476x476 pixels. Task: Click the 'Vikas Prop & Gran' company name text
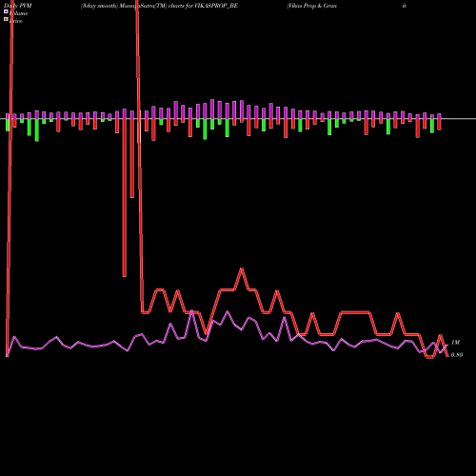[x=311, y=6]
